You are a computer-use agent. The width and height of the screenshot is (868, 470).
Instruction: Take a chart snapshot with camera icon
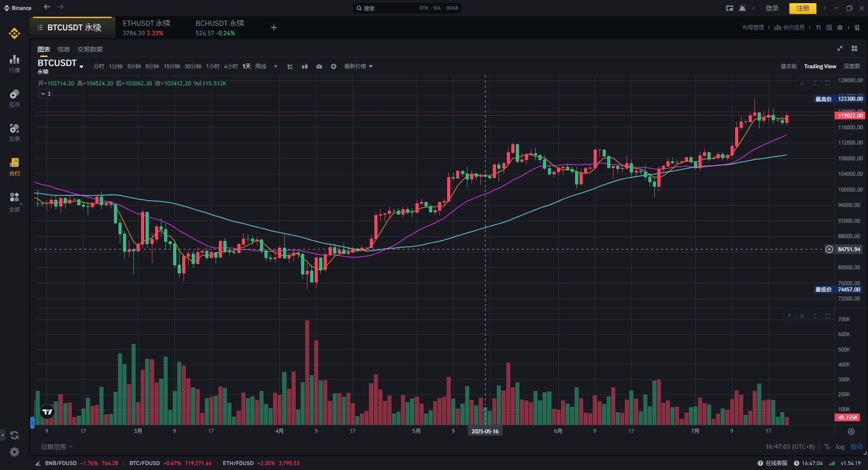(319, 66)
